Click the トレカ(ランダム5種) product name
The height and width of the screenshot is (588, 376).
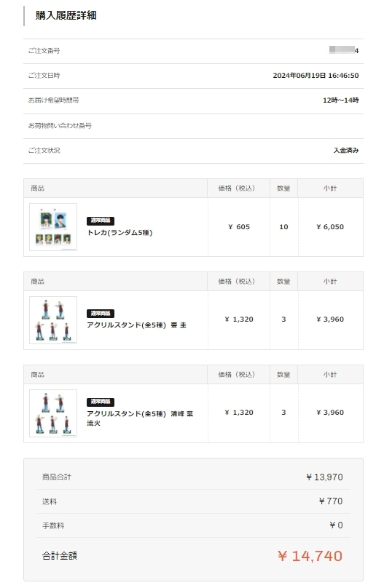click(120, 233)
